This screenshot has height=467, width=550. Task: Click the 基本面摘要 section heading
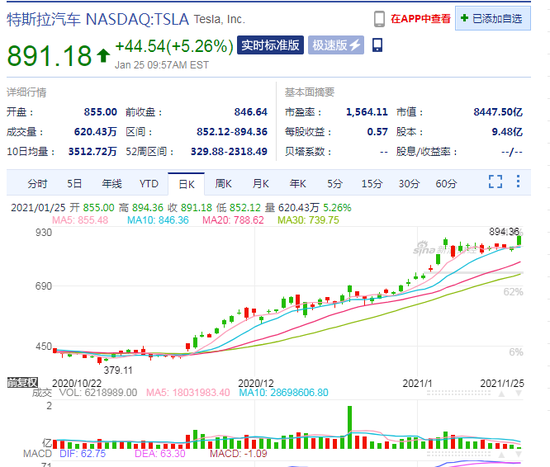(310, 92)
